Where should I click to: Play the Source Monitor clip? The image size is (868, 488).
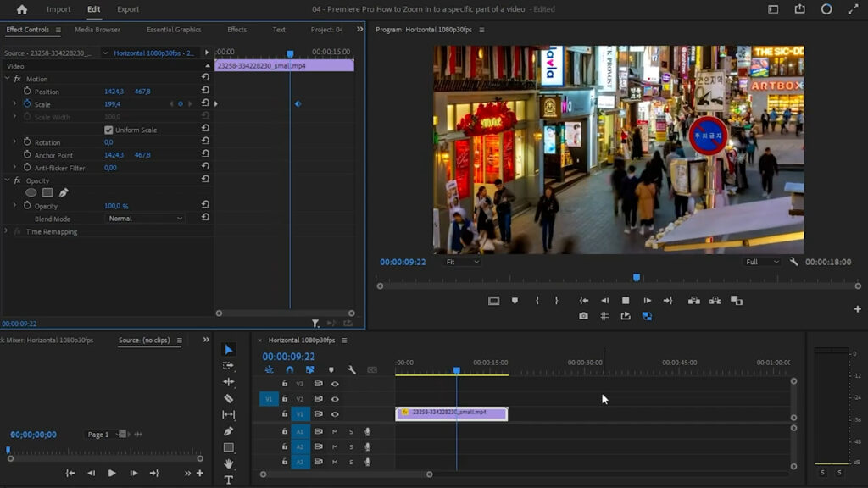coord(112,473)
